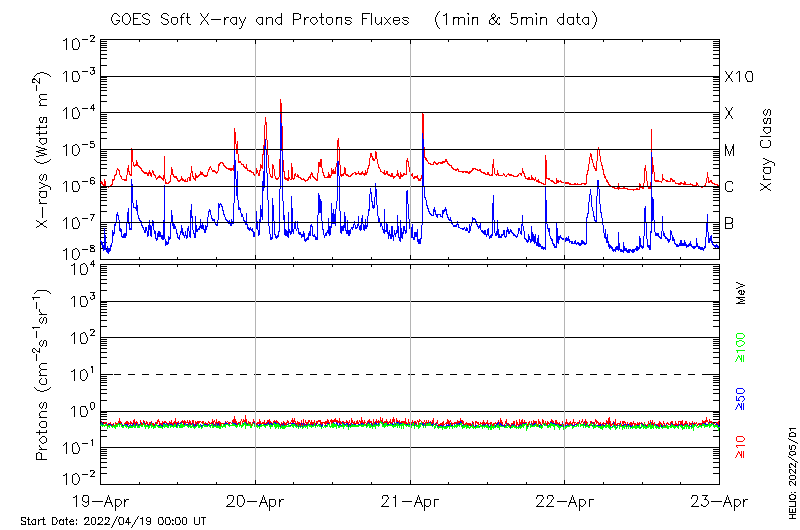Screen dimensions: 800x530
Task: Select the 21-Apr date label
Action: pos(410,502)
